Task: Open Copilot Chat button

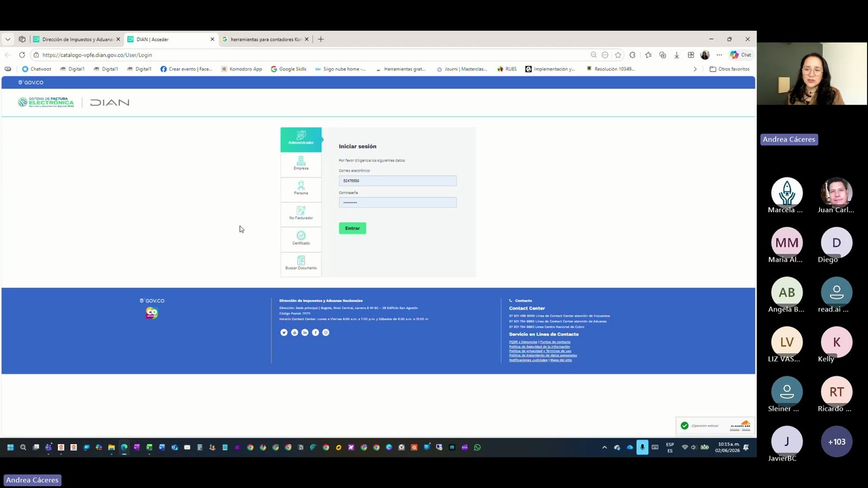Action: point(741,55)
